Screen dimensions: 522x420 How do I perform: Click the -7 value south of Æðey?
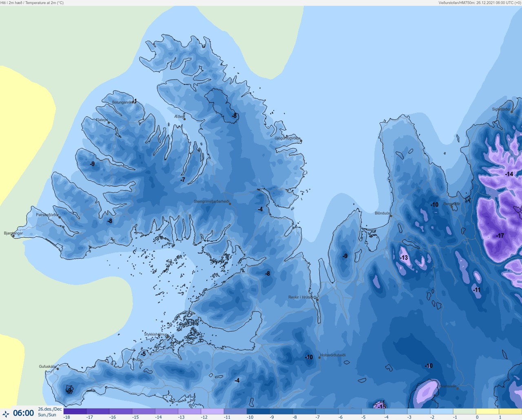click(x=183, y=180)
